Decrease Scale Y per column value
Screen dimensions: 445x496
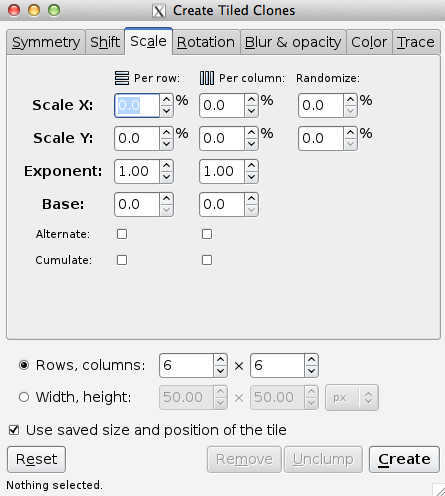[251, 144]
